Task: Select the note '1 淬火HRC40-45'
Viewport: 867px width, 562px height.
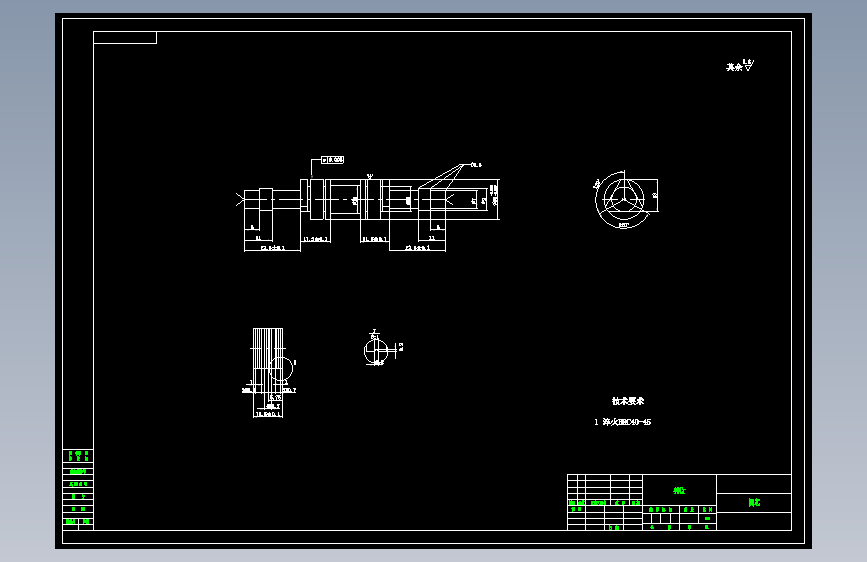Action: pos(623,422)
